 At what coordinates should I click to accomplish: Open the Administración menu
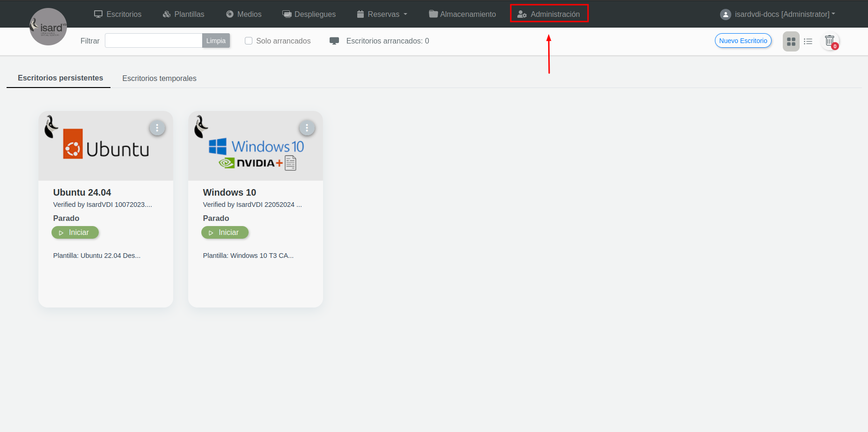[x=549, y=15]
